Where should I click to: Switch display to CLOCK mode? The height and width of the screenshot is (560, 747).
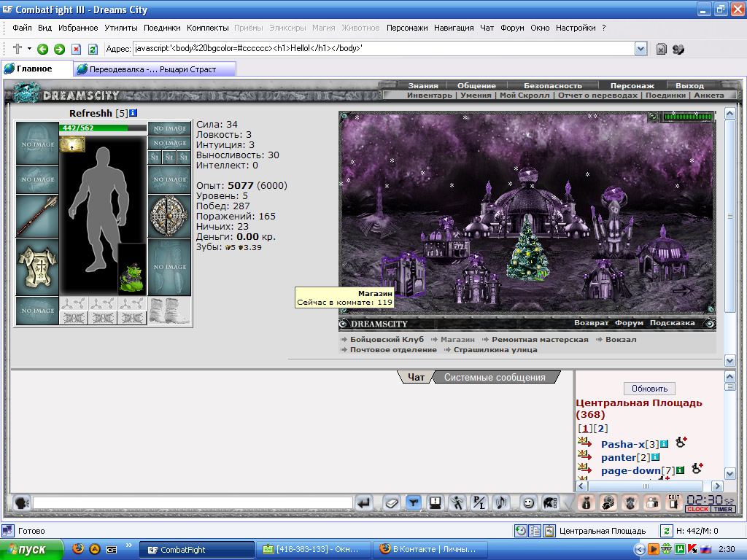pyautogui.click(x=697, y=509)
